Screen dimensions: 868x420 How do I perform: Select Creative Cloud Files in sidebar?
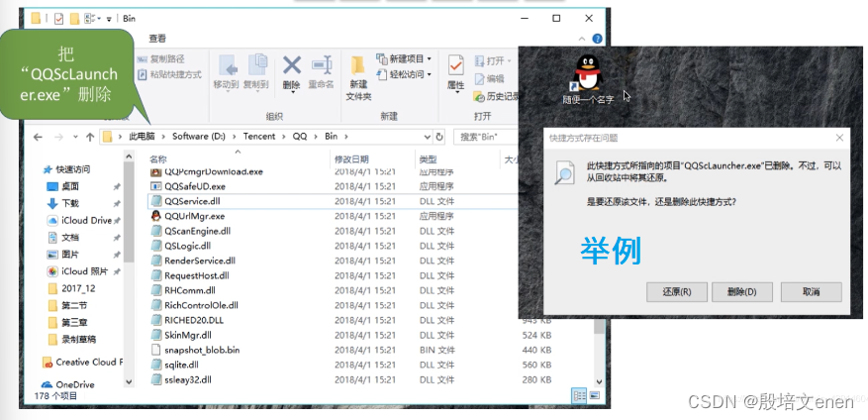[83, 363]
